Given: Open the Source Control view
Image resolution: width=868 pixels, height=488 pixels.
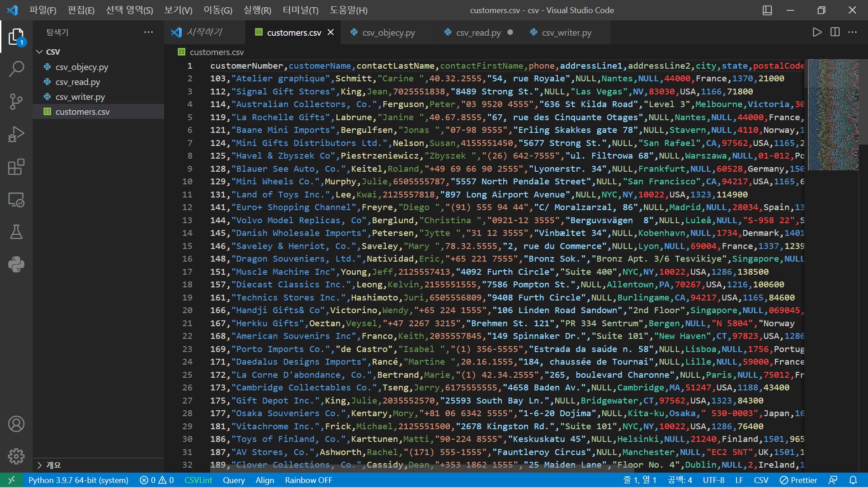Looking at the screenshot, I should click(16, 102).
